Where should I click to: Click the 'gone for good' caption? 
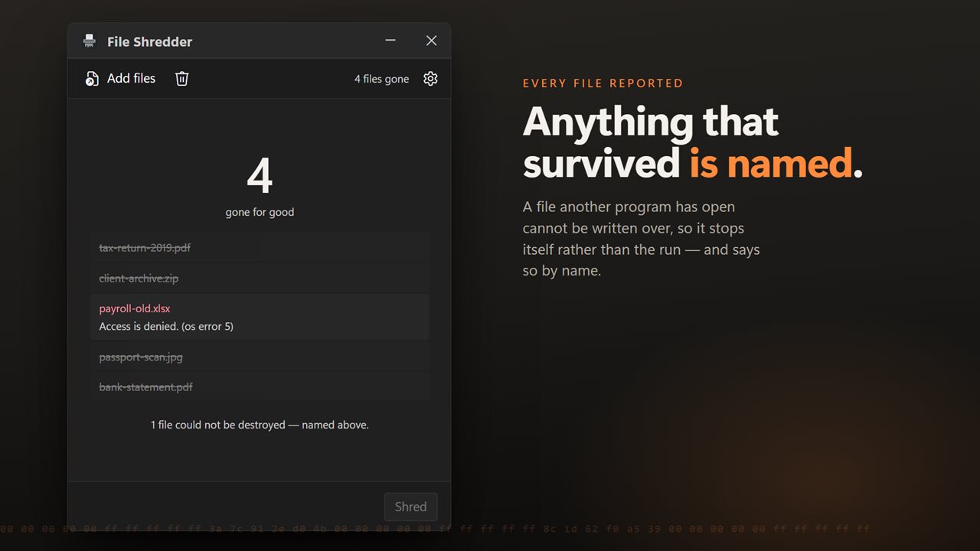[260, 212]
